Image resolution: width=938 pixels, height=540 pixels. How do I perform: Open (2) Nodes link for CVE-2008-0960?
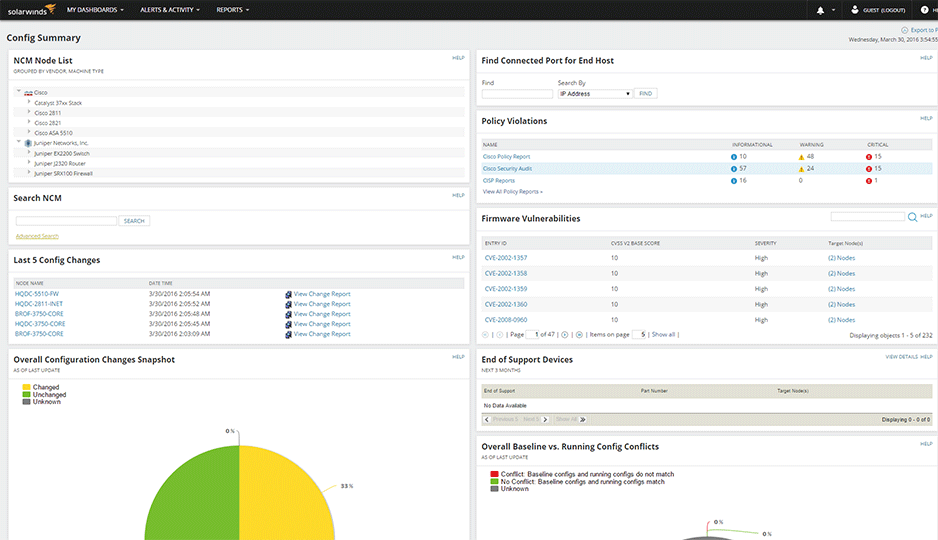(841, 320)
